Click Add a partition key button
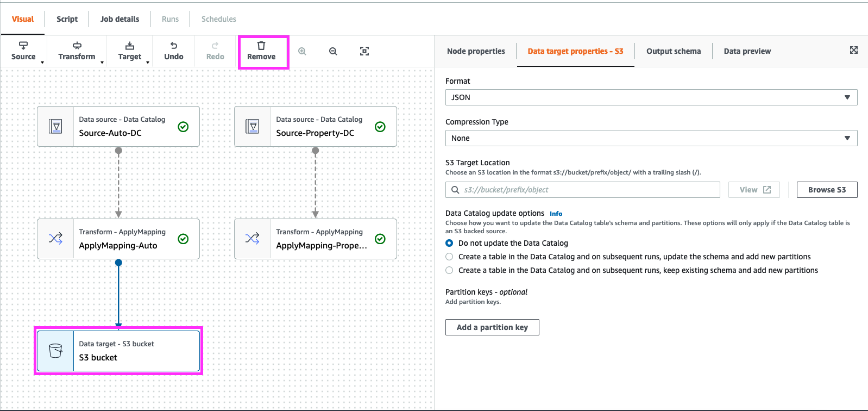 click(492, 327)
